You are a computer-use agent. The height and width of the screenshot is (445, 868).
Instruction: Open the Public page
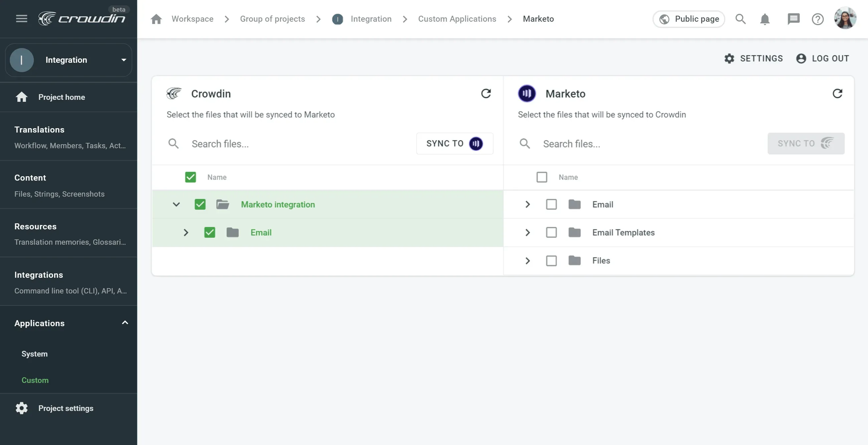click(x=689, y=19)
